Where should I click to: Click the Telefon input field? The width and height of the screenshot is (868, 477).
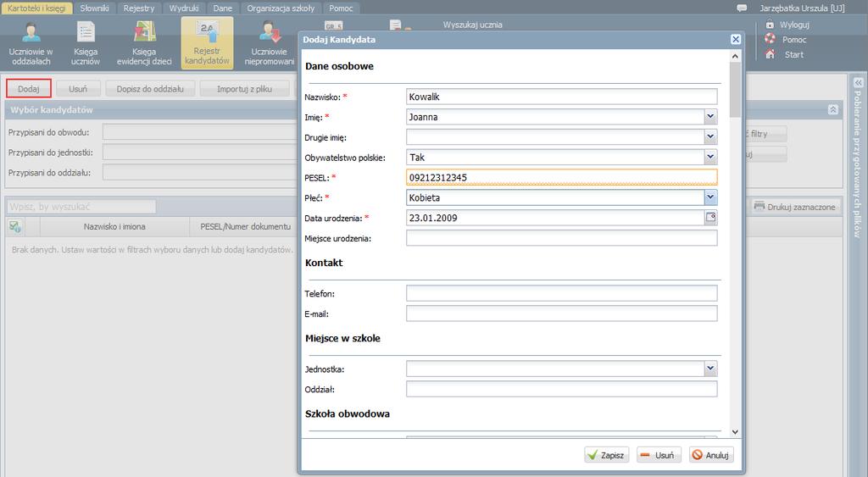click(562, 293)
